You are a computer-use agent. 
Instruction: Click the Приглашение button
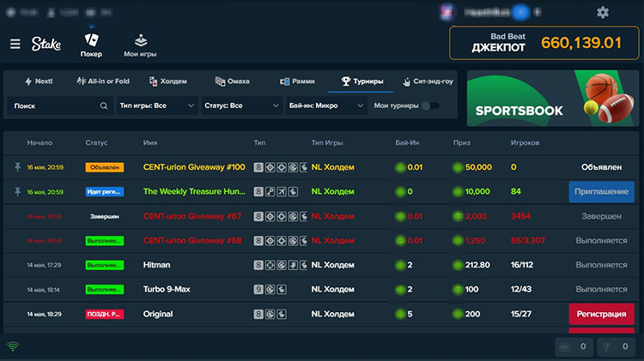point(601,191)
